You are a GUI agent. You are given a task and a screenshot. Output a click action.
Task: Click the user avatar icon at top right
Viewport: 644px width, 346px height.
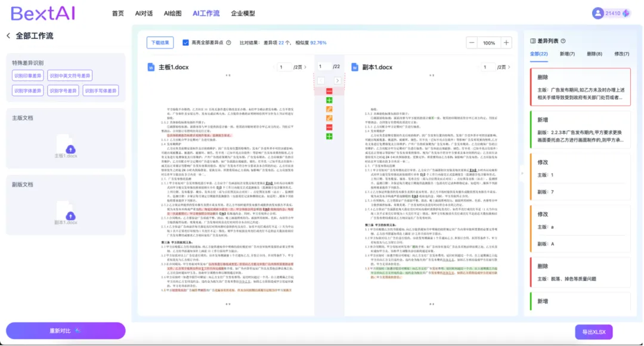click(597, 13)
